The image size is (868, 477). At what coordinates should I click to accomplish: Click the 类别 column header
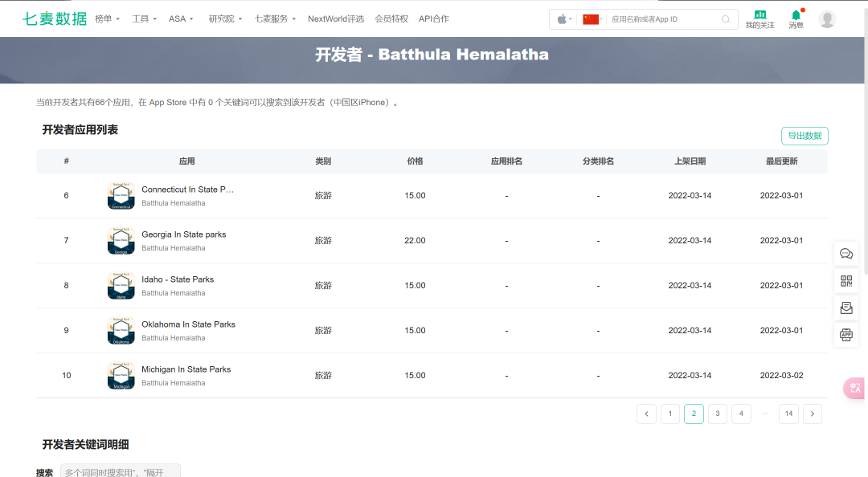pyautogui.click(x=323, y=161)
